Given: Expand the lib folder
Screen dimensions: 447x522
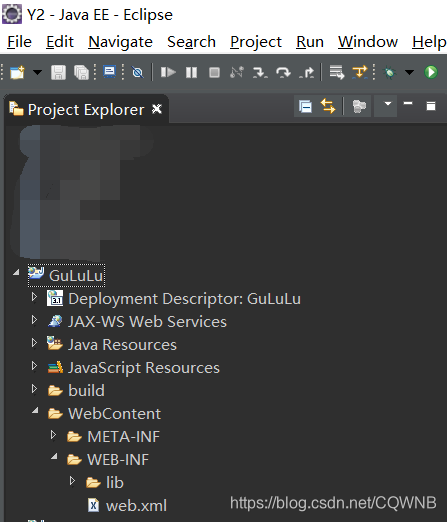Looking at the screenshot, I should tap(72, 480).
